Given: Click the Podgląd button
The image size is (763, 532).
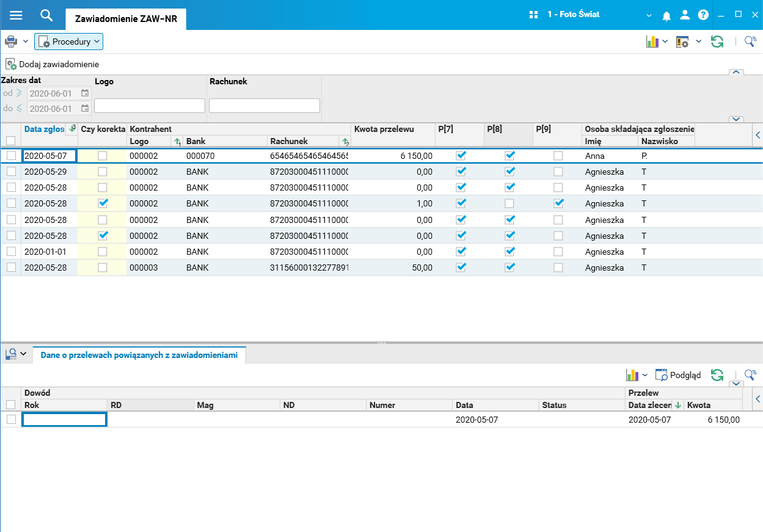Looking at the screenshot, I should [679, 375].
